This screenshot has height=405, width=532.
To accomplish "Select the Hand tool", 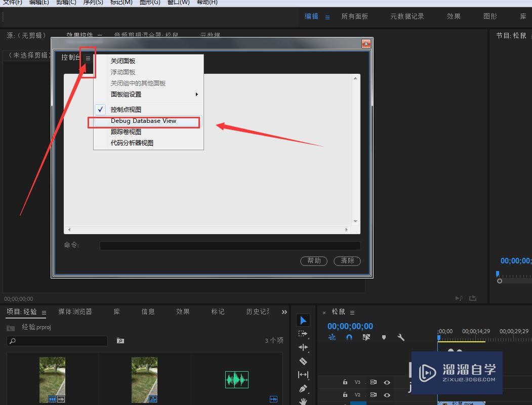I will 303,401.
